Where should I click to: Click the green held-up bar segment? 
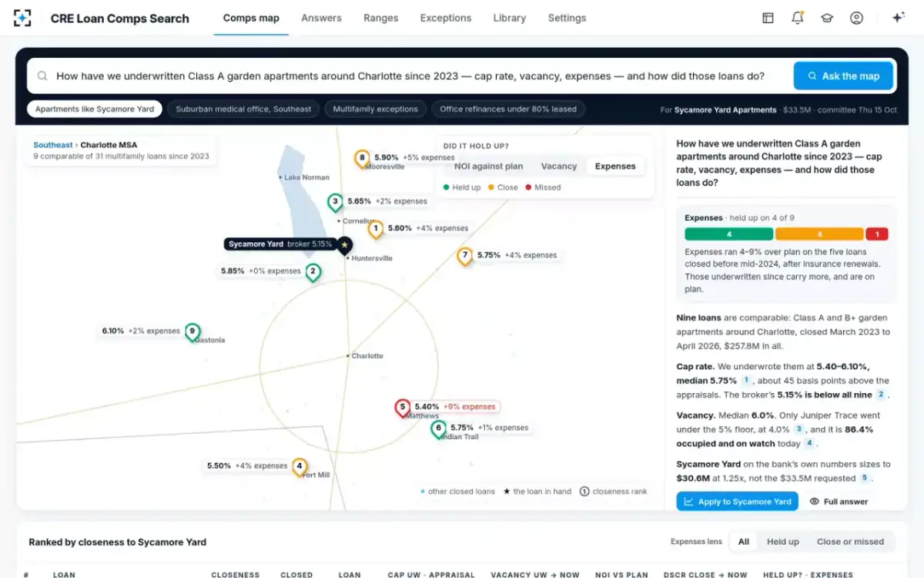coord(728,234)
